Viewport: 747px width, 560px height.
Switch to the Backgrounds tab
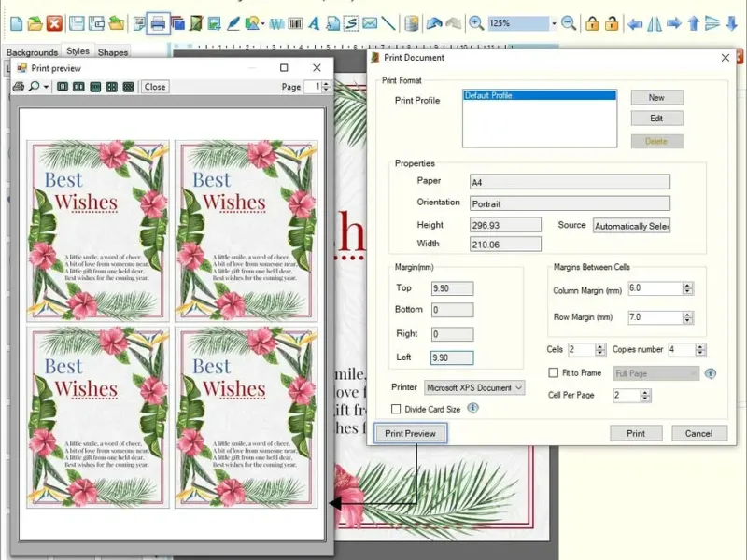[x=32, y=53]
